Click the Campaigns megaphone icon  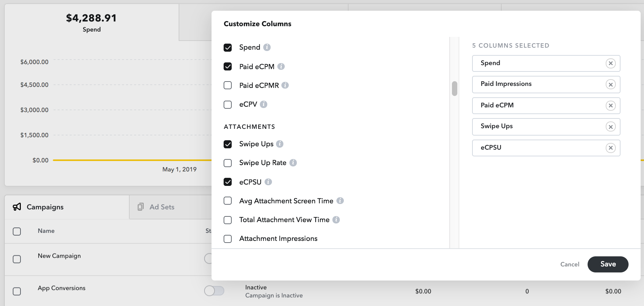pos(17,207)
